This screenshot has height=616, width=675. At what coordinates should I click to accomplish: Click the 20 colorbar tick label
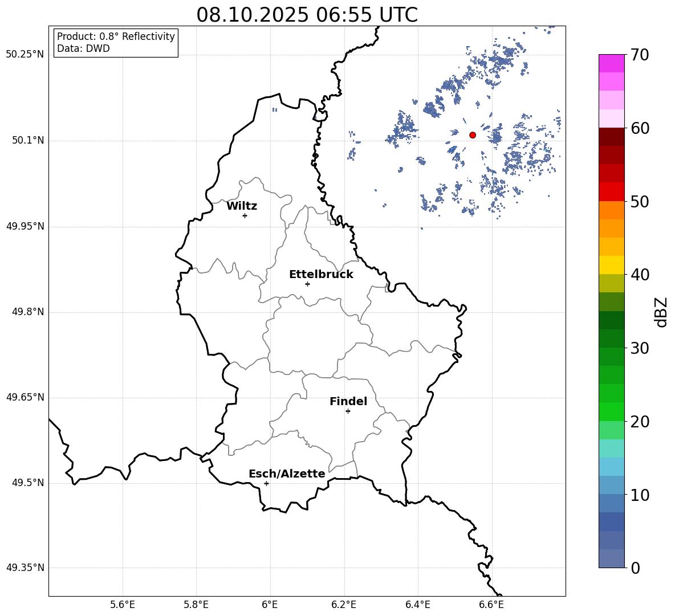(640, 422)
